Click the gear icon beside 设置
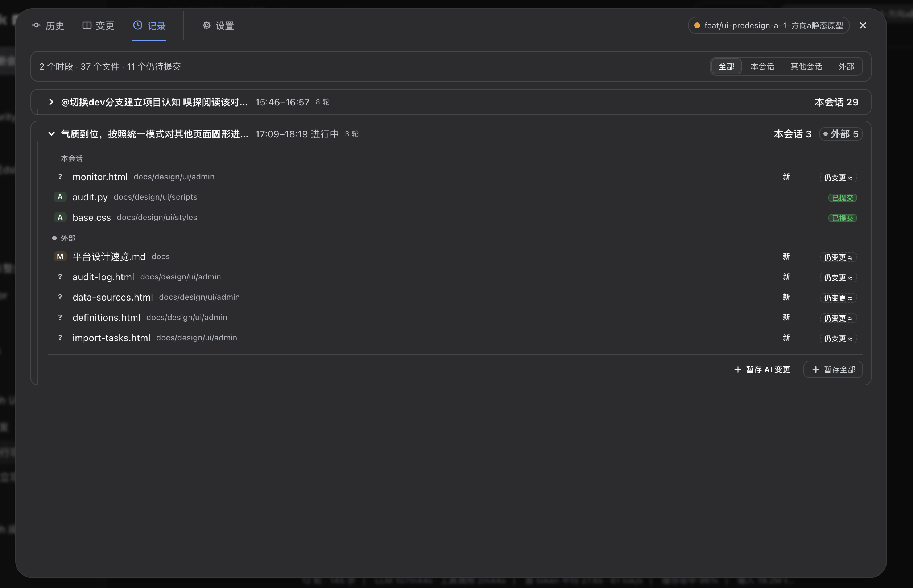 tap(207, 25)
